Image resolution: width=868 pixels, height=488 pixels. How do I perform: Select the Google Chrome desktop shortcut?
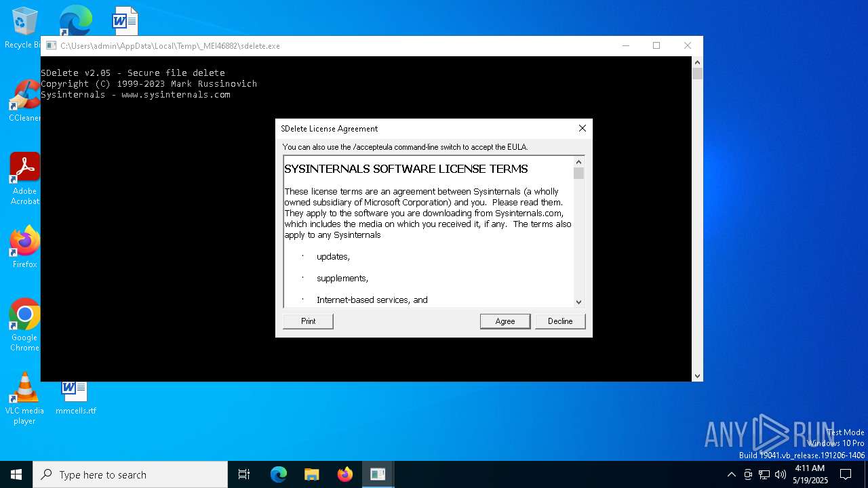click(24, 325)
